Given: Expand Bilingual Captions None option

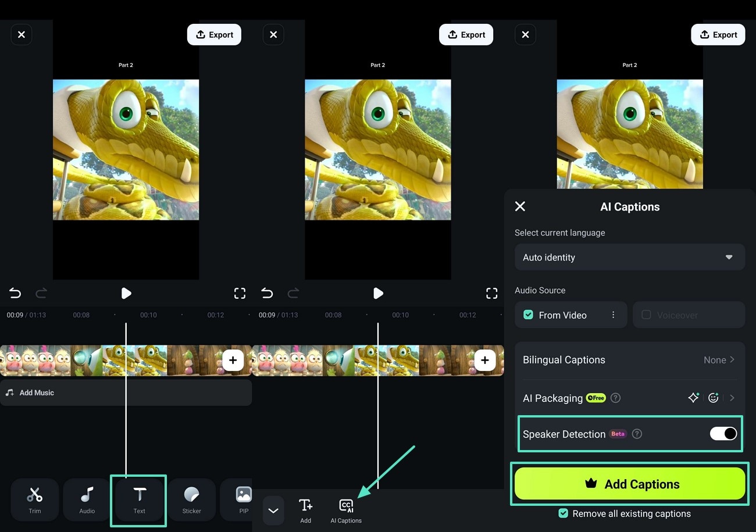Looking at the screenshot, I should pyautogui.click(x=719, y=360).
